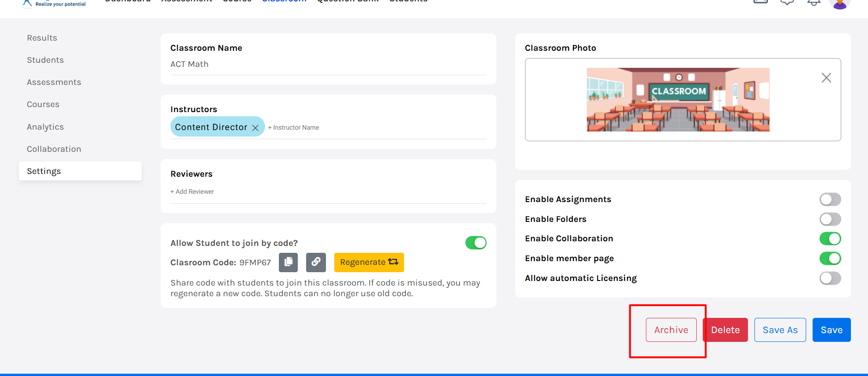The image size is (868, 376).
Task: Click the chain link icon beside classroom code
Action: click(316, 262)
